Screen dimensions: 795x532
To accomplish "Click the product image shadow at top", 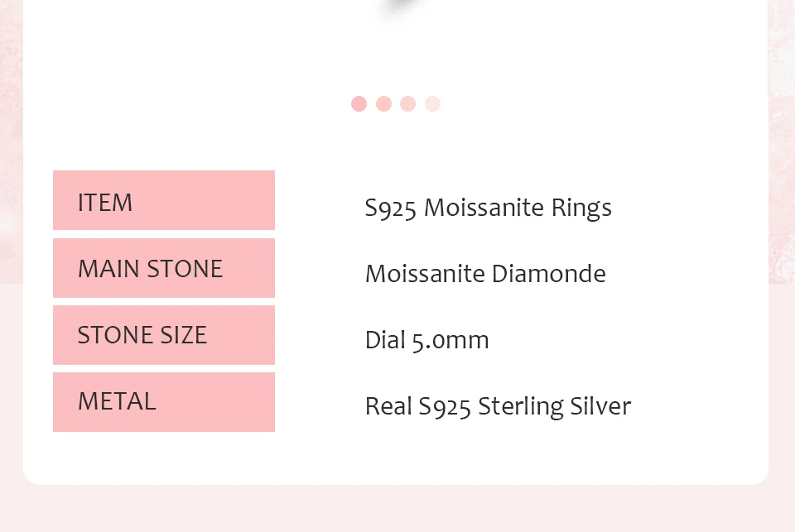I will tap(396, 10).
